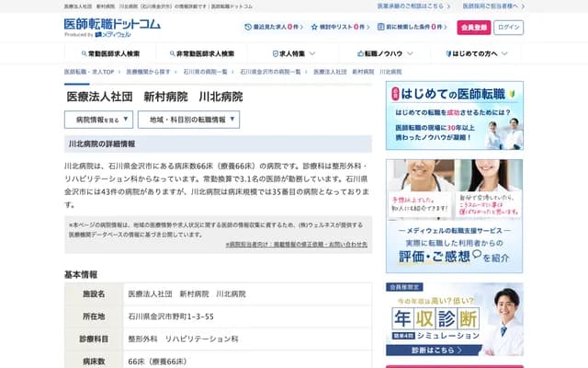Click the 基本情報 heading
Screen dimensions: 588x368
tap(81, 275)
